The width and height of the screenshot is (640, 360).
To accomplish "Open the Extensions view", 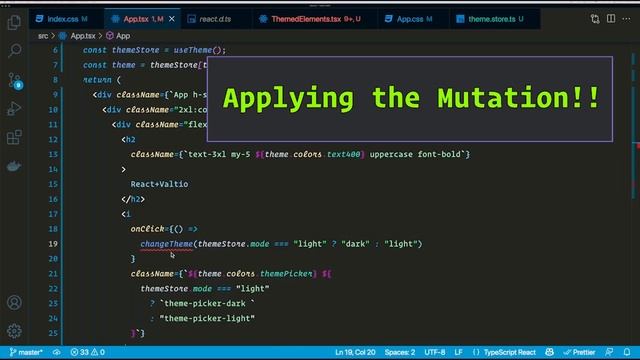I will pos(14,137).
